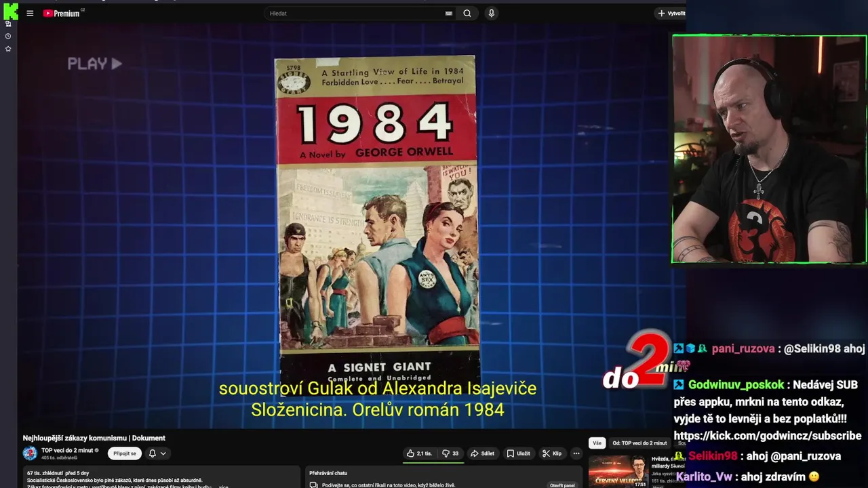868x488 pixels.
Task: Click the streamer webcam overlay
Action: (x=769, y=149)
